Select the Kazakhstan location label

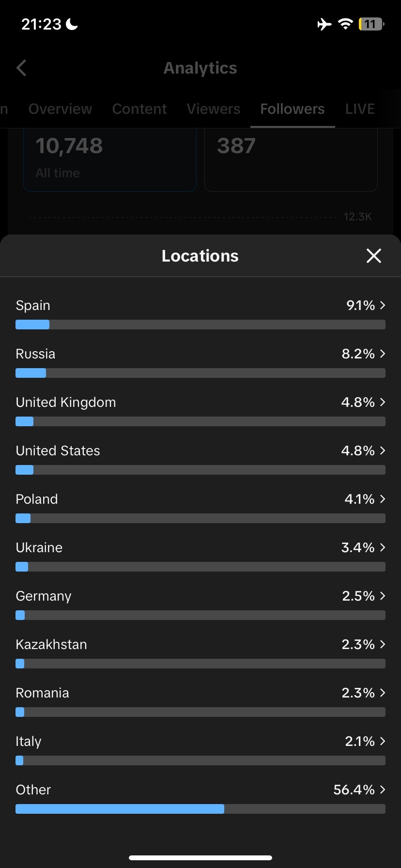point(51,644)
